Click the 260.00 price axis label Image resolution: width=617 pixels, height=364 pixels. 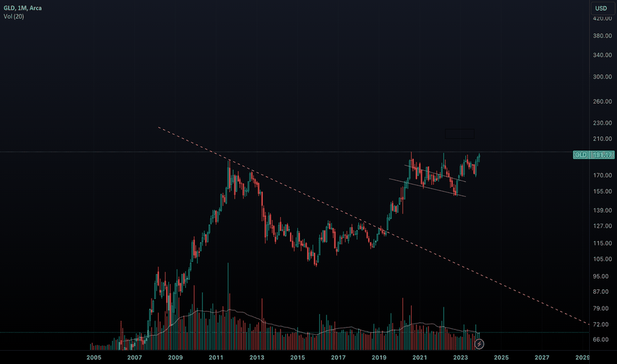[x=602, y=101]
